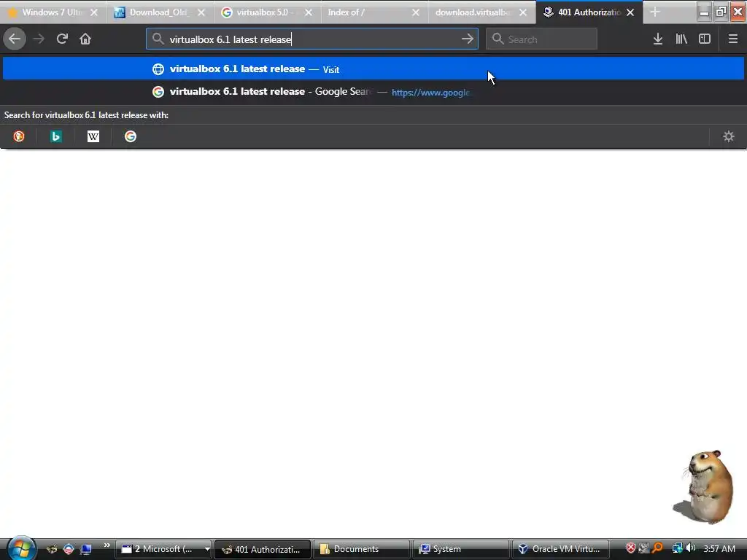Click the Go arrow in address bar

pyautogui.click(x=468, y=39)
